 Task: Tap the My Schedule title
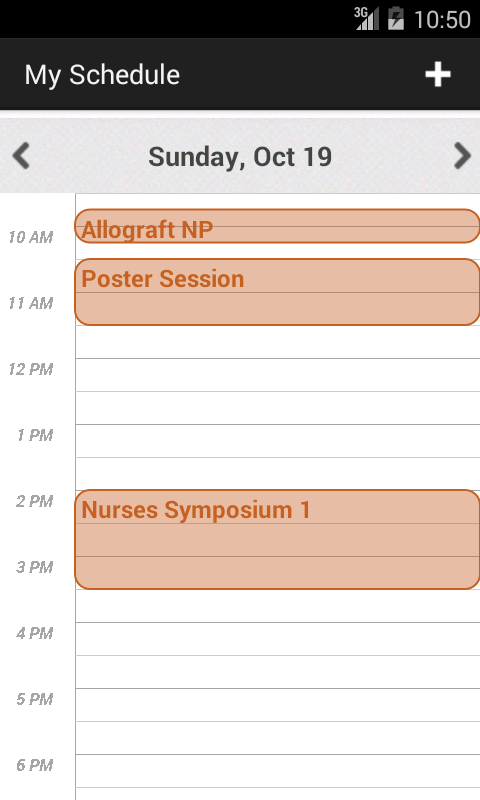coord(102,75)
